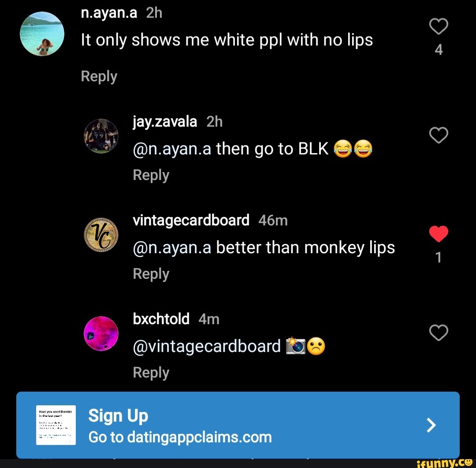Screen dimensions: 476x468
Task: Like the n.ayan.a comment with heart
Action: coord(439,26)
